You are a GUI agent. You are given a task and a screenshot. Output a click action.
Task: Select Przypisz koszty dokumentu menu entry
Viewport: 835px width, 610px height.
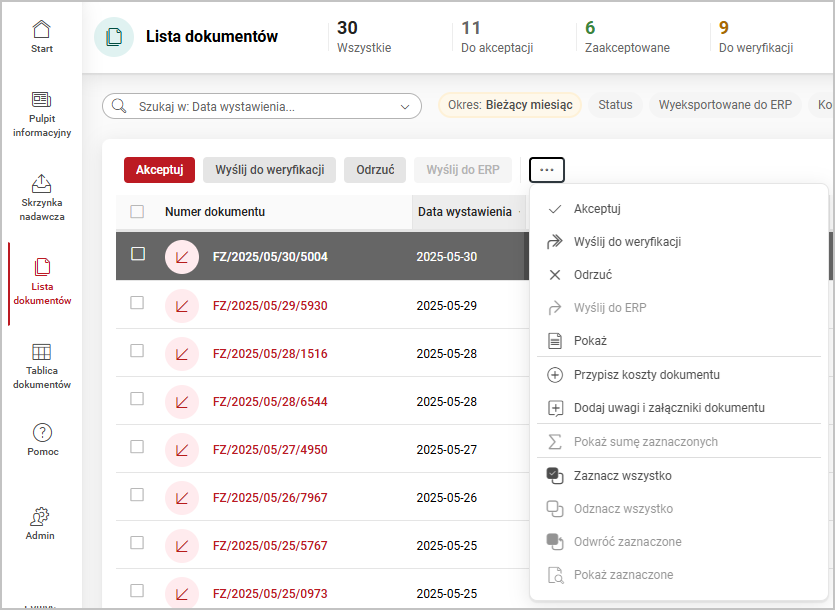(679, 375)
